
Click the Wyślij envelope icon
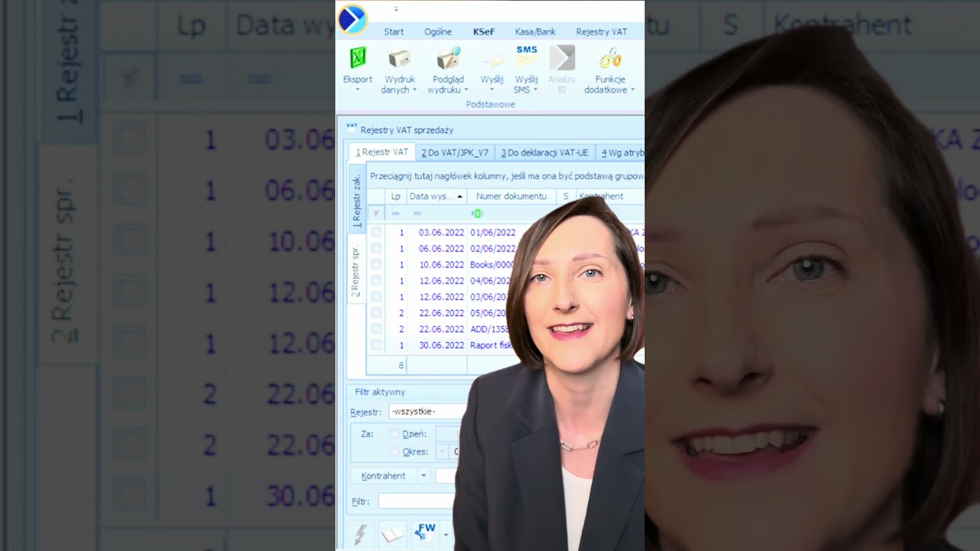(x=492, y=60)
